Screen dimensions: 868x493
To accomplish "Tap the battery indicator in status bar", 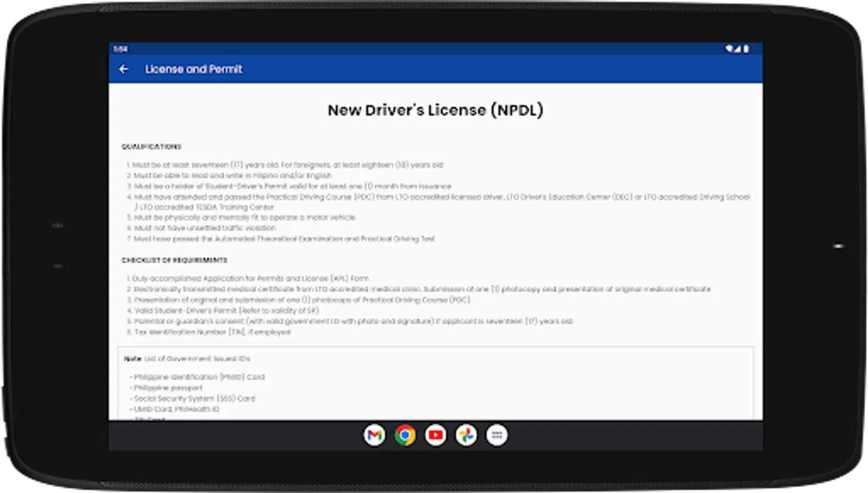I will [x=746, y=49].
